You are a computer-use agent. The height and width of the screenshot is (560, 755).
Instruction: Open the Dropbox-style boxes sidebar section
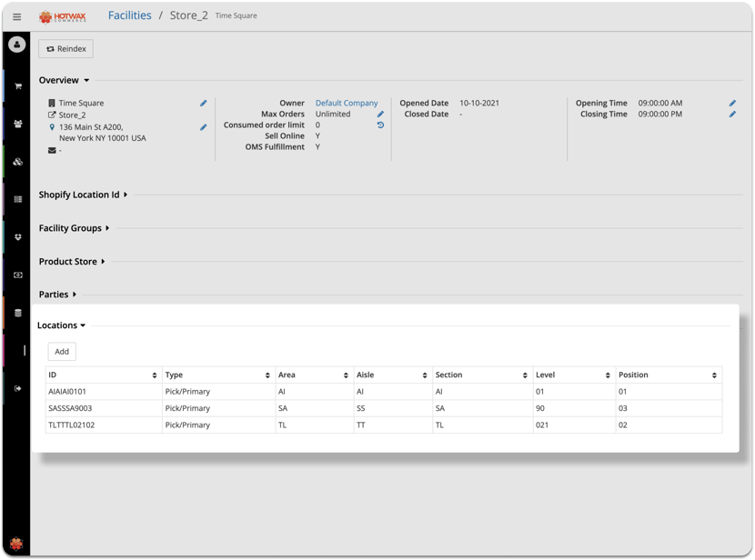(18, 237)
